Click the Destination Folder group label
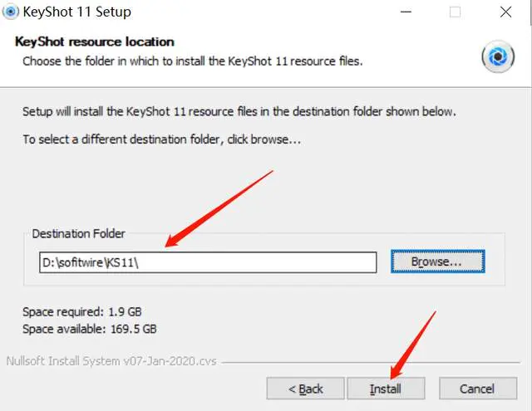The image size is (532, 411). pyautogui.click(x=78, y=233)
